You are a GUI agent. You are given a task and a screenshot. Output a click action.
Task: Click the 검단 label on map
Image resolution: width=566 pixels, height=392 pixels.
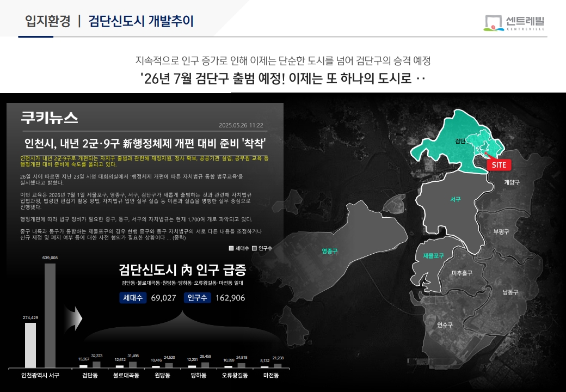[460, 141]
